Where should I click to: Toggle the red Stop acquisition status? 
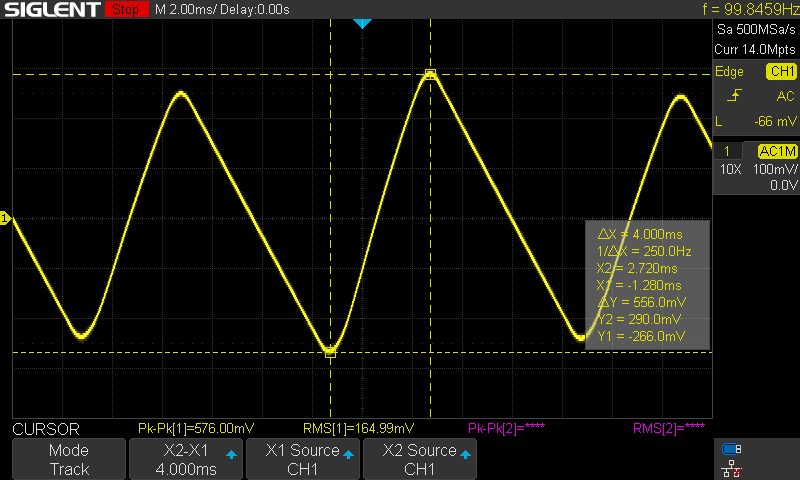[124, 10]
